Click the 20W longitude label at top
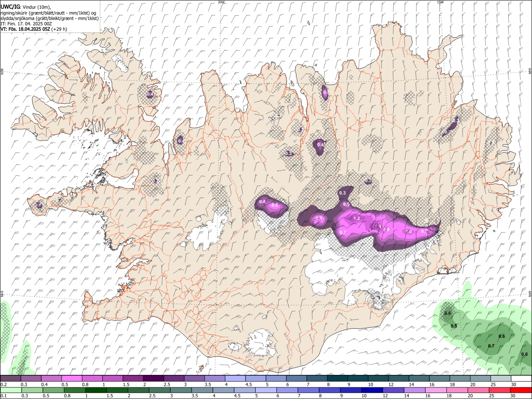This screenshot has height=399, width=532. 221,2
